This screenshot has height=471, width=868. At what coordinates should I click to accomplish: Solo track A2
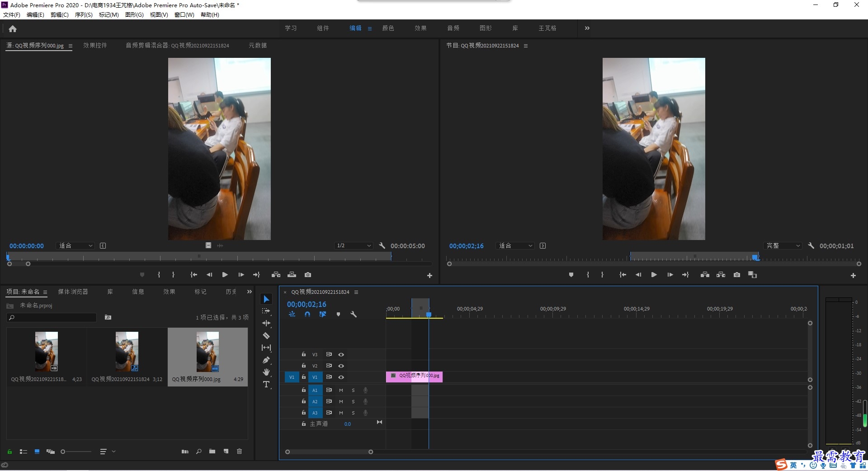[x=353, y=401]
